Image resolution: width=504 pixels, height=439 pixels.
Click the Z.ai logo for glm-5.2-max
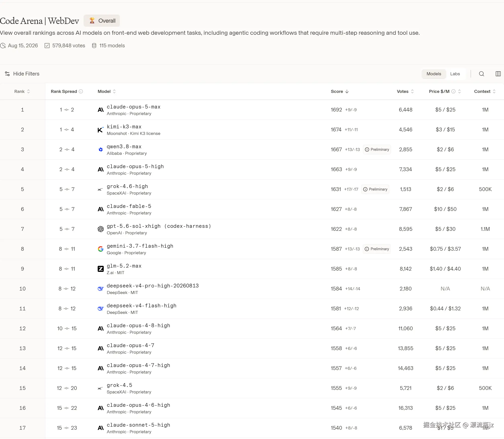point(100,269)
